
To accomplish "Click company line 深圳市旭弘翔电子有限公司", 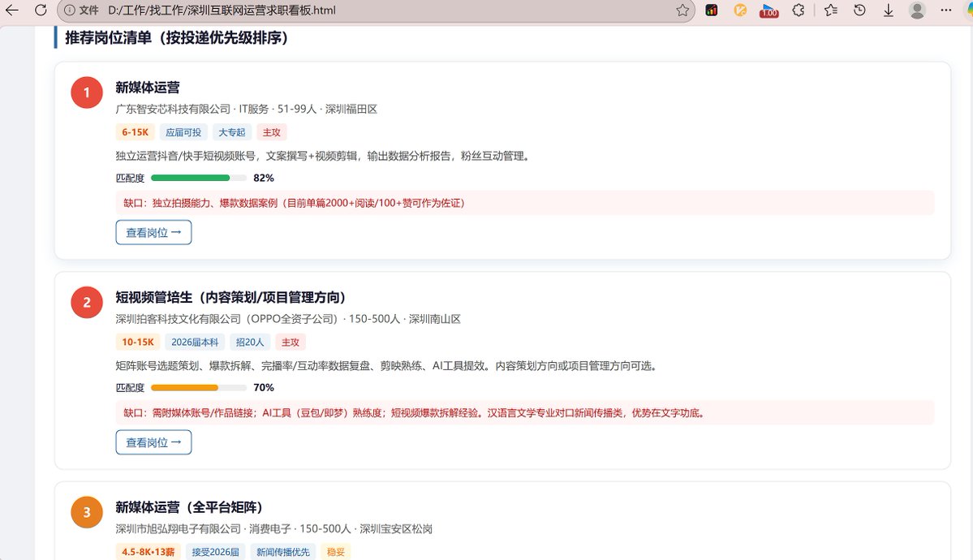I will click(273, 529).
